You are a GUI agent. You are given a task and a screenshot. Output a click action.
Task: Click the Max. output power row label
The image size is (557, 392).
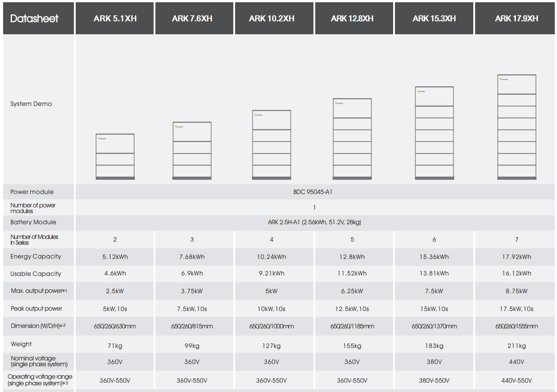tap(39, 291)
